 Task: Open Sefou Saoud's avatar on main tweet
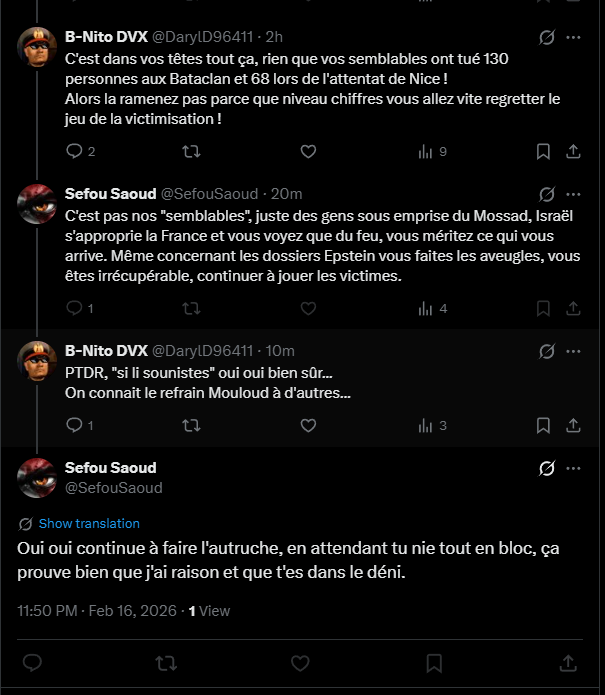37,478
